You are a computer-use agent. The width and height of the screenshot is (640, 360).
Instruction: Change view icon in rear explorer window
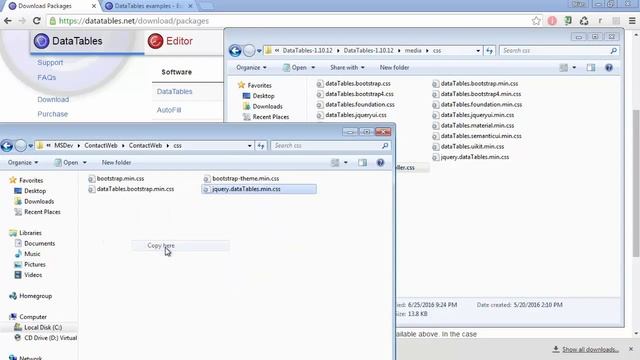coord(564,68)
